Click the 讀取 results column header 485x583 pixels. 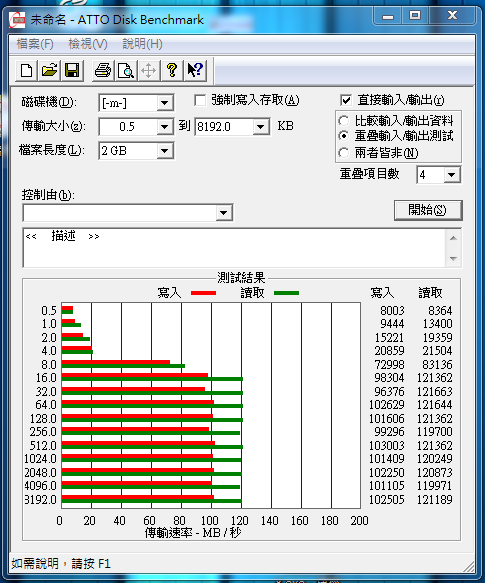430,293
